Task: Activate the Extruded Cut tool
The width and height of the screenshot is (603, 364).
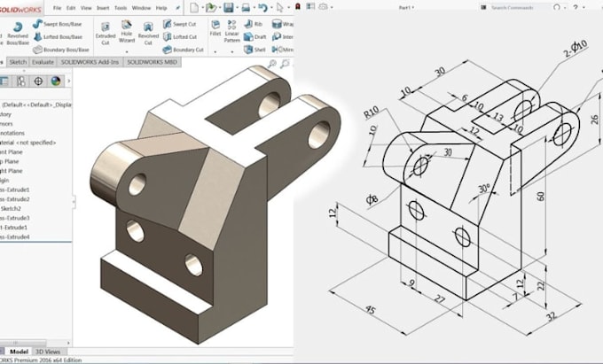Action: click(106, 34)
